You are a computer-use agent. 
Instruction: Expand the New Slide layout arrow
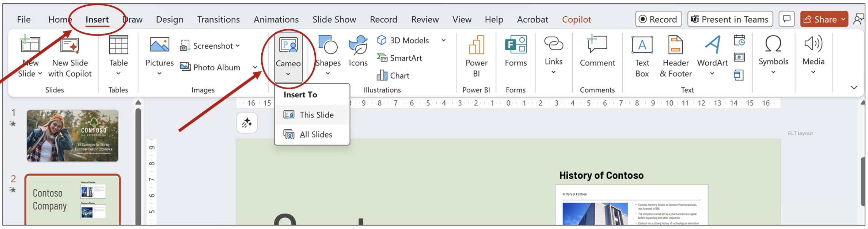click(x=40, y=74)
